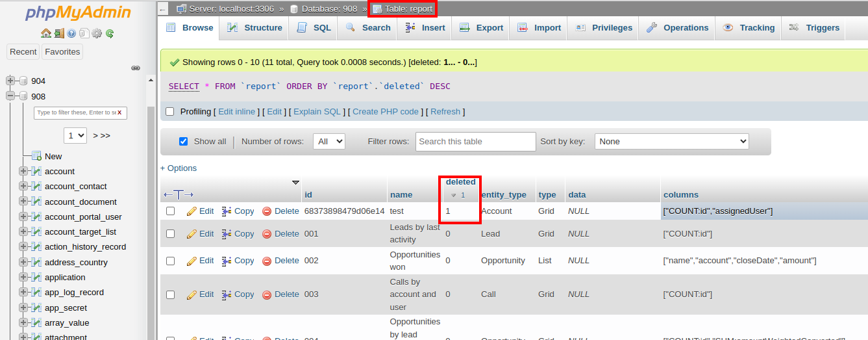Click the 'Explain SQL' link
868x340 pixels.
click(x=317, y=112)
